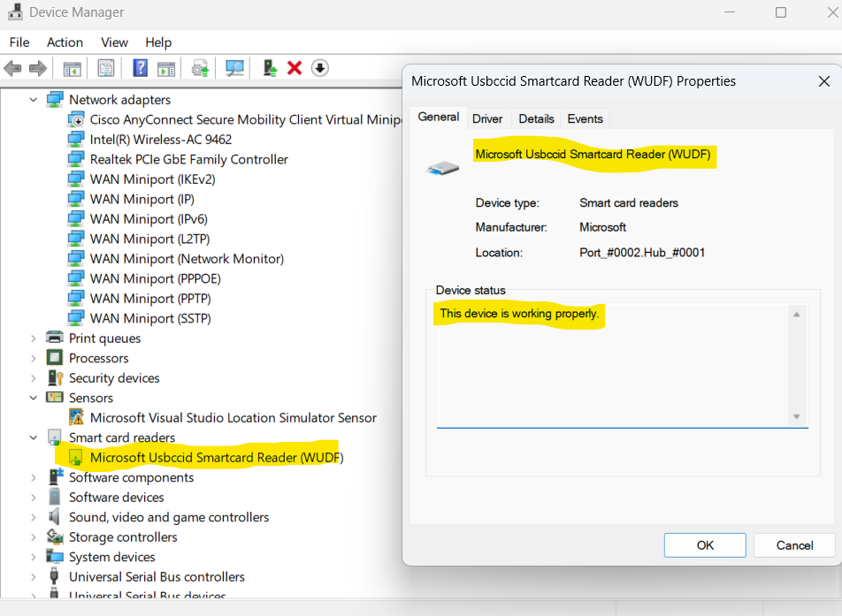Image resolution: width=842 pixels, height=616 pixels.
Task: Switch to the Events tab
Action: coord(584,118)
